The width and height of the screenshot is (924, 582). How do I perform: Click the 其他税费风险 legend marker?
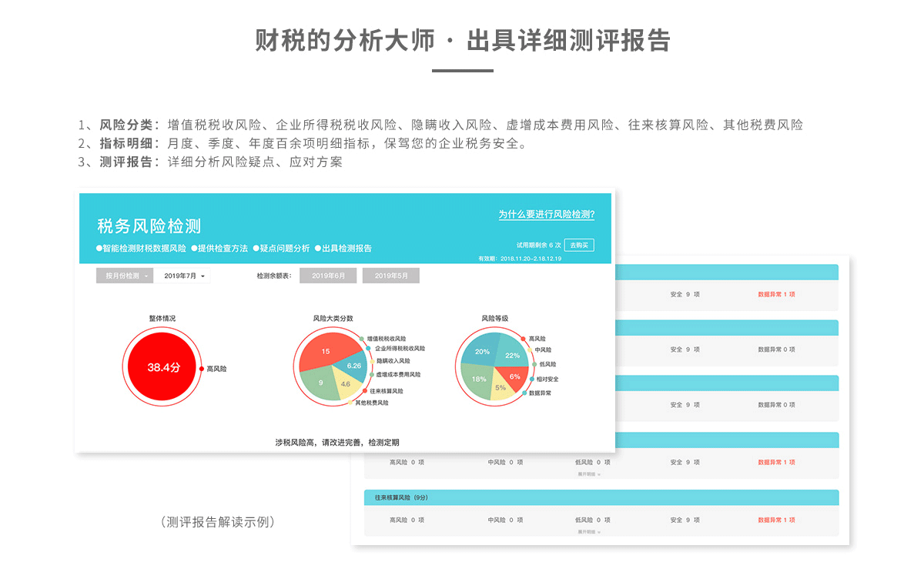click(x=350, y=402)
